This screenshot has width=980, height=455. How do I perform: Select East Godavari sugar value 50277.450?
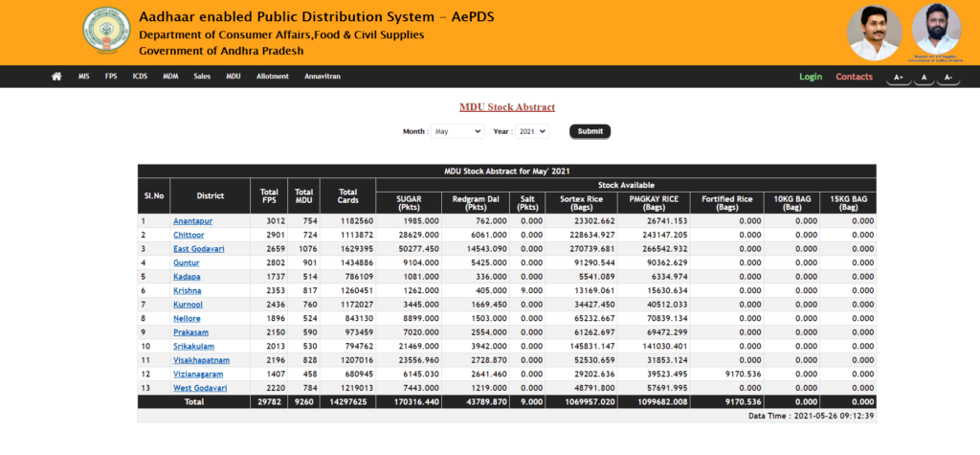tap(419, 249)
